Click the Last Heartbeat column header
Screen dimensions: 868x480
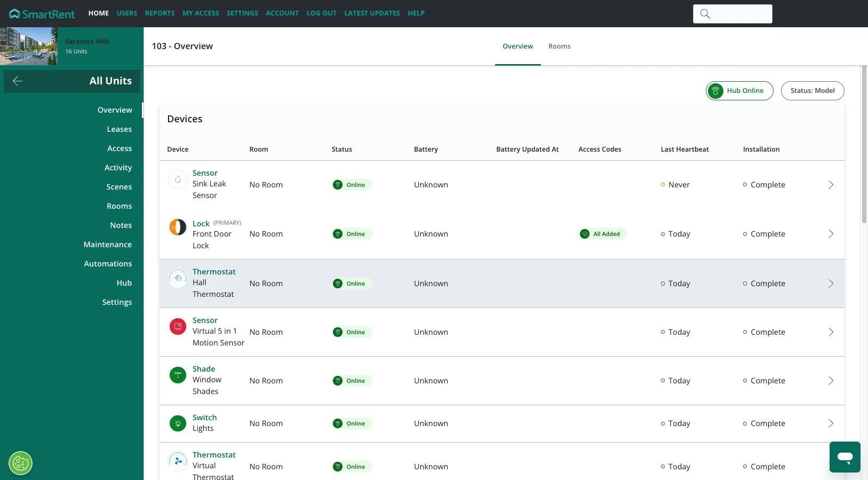pyautogui.click(x=684, y=149)
